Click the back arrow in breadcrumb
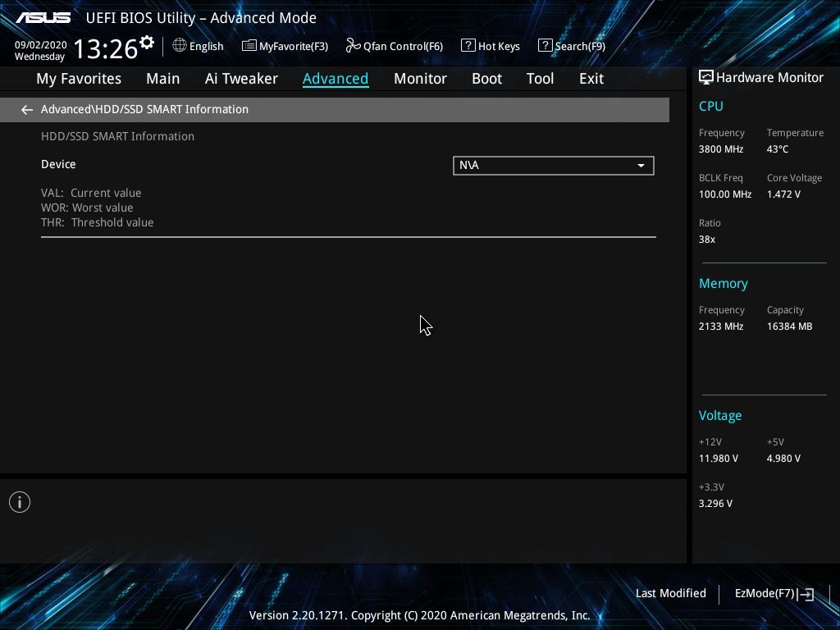This screenshot has height=630, width=840. (27, 110)
